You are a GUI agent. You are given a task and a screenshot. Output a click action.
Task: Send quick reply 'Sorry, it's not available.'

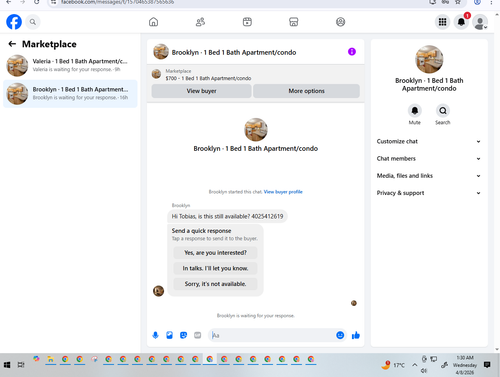pyautogui.click(x=215, y=284)
